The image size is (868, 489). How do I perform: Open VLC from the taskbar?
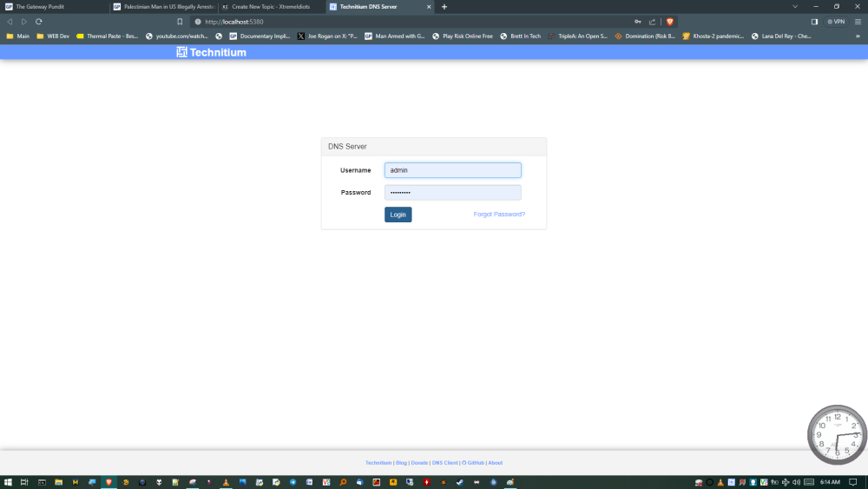pos(227,482)
